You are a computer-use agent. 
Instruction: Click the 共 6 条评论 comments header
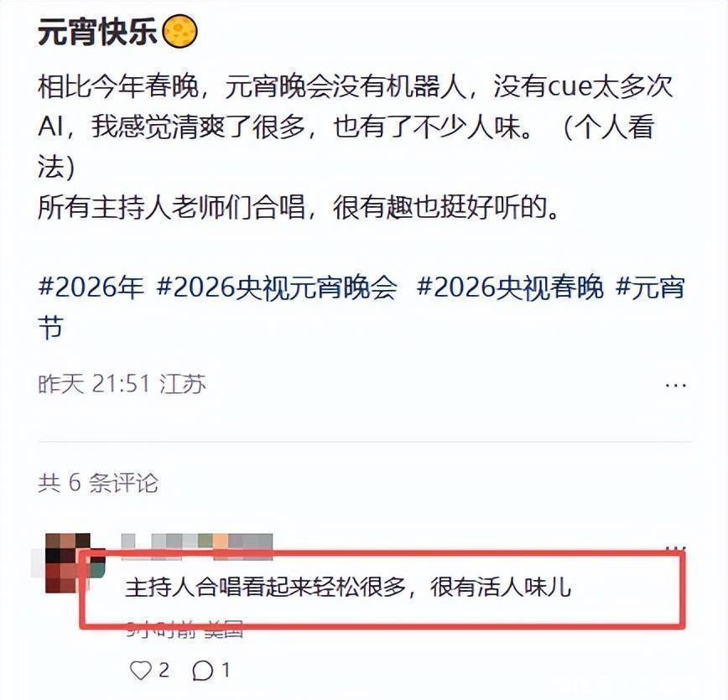98,483
